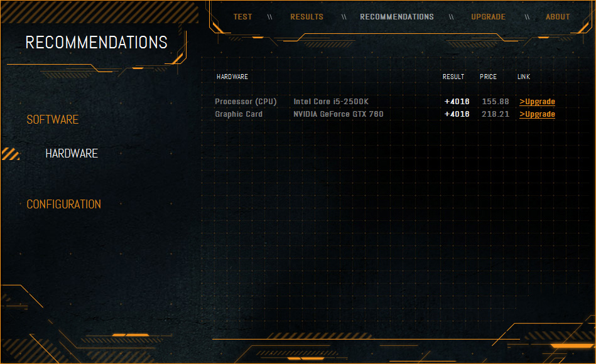Image resolution: width=596 pixels, height=364 pixels.
Task: Open the TEST tab
Action: click(242, 17)
